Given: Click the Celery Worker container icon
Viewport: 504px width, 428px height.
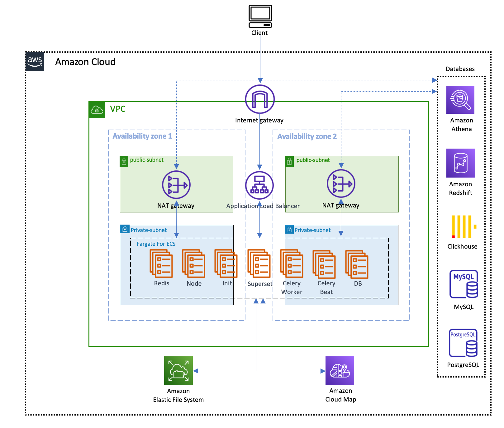Looking at the screenshot, I should pos(292,264).
